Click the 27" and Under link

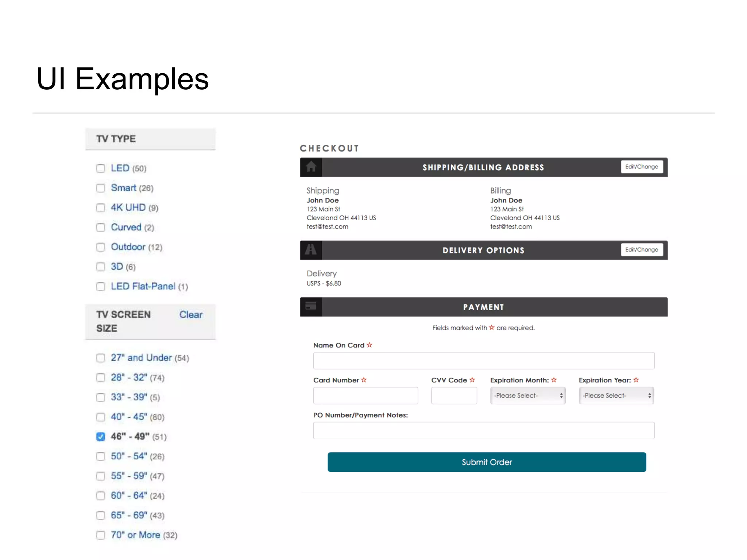[x=141, y=358]
